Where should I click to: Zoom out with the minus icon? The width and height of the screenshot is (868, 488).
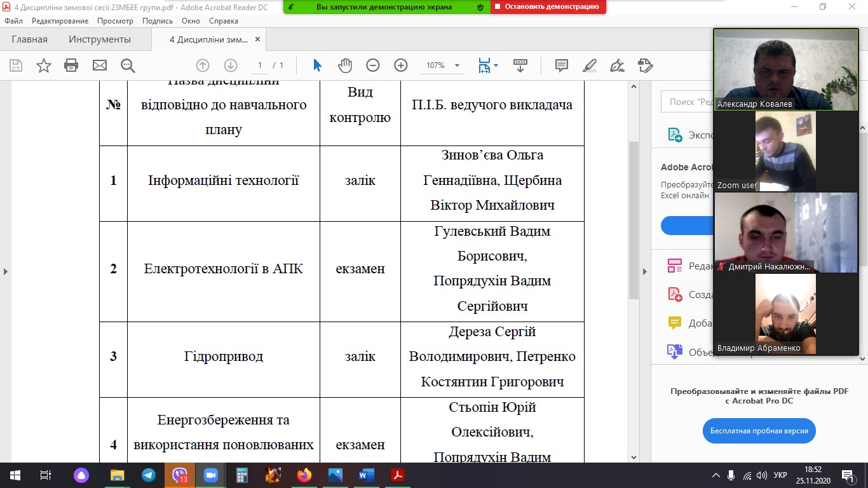click(x=373, y=65)
